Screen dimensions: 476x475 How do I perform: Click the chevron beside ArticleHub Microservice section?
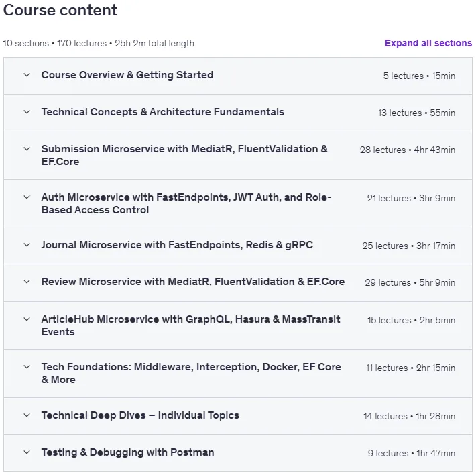click(27, 319)
